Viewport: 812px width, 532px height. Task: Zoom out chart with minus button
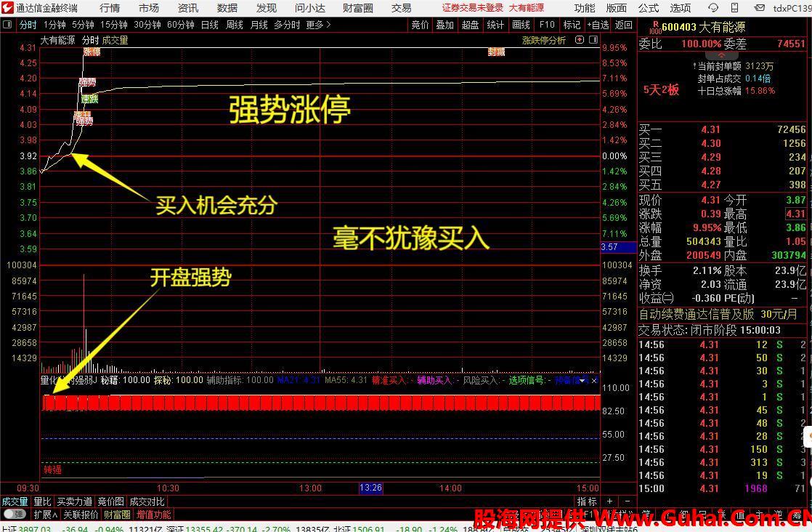pos(627,501)
